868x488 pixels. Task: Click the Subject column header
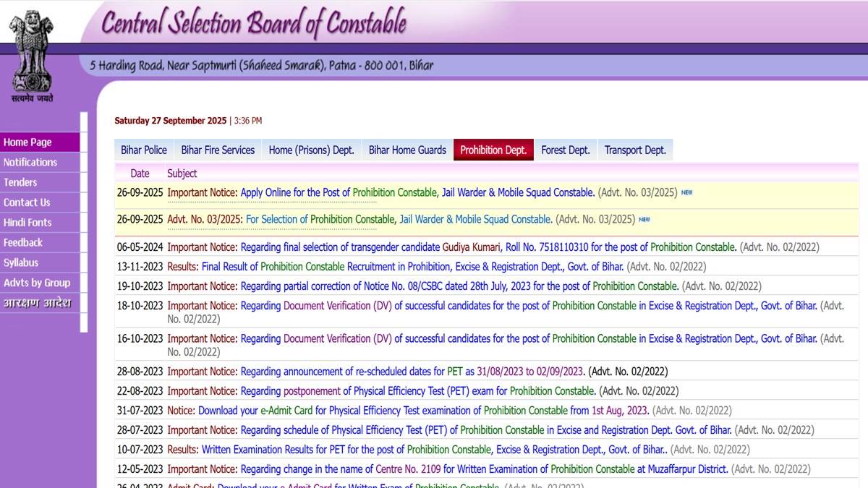pos(182,174)
